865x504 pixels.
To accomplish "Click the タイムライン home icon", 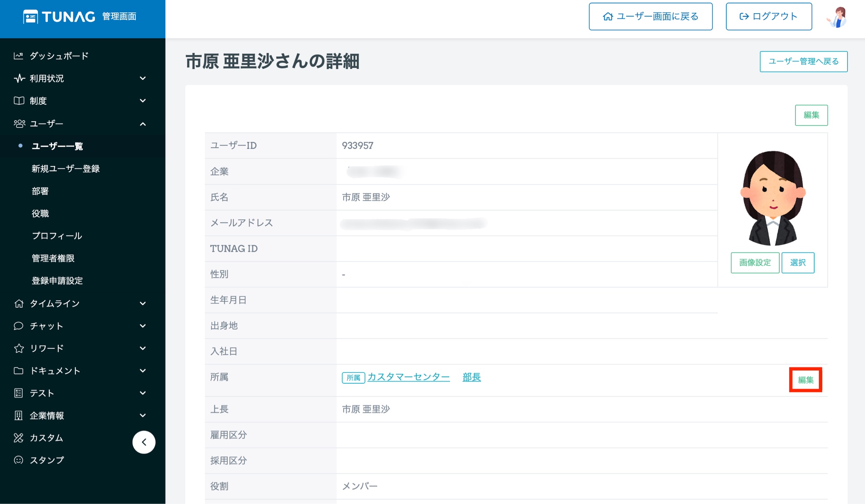I will coord(19,304).
